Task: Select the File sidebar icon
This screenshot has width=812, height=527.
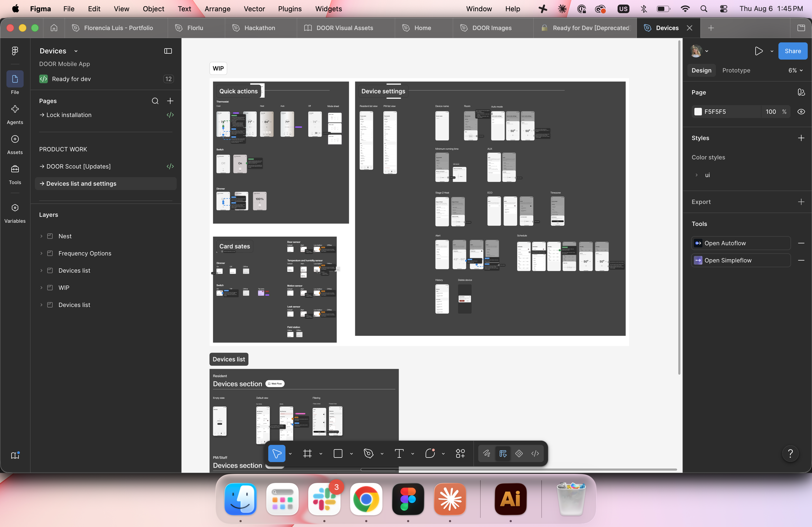Action: point(15,79)
